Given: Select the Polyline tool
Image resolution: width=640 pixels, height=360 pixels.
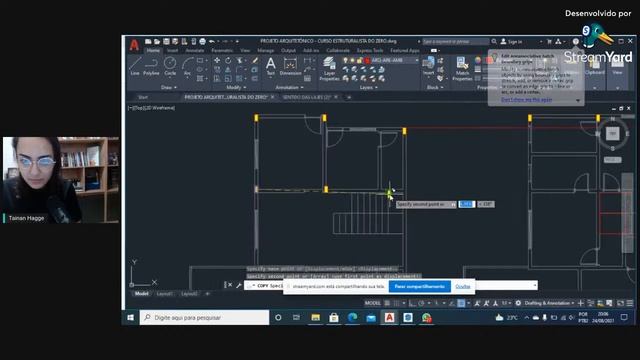Looking at the screenshot, I should [x=151, y=66].
